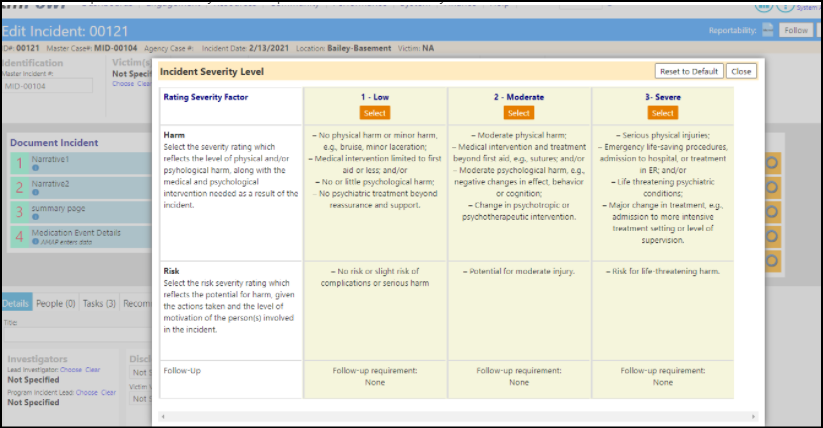Click the Risk row heading
Image resolution: width=823 pixels, height=428 pixels.
171,271
